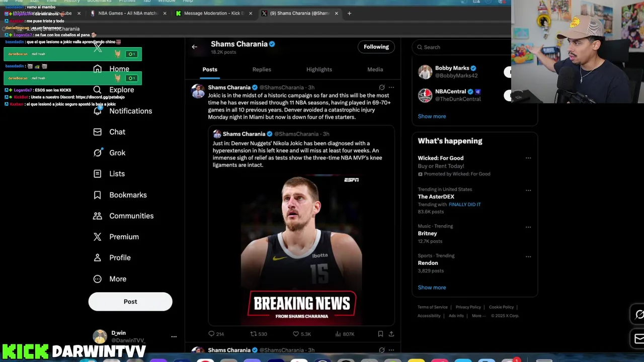
Task: Repost the tweet with 530 reposts
Action: coord(254,334)
